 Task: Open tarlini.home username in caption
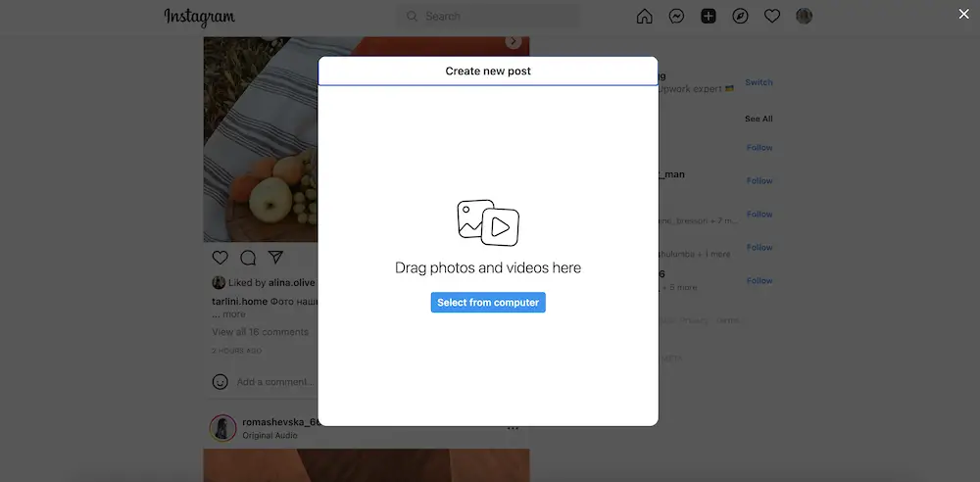(239, 302)
